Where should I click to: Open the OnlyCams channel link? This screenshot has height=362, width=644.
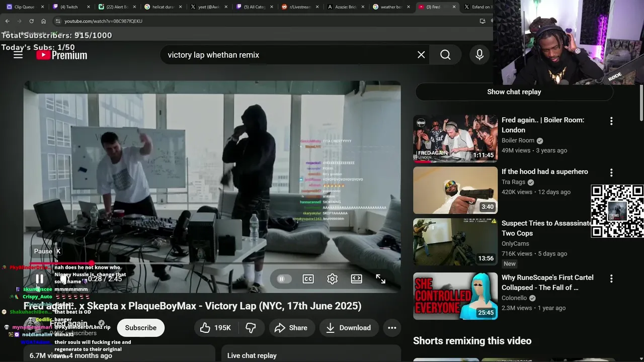[515, 244]
